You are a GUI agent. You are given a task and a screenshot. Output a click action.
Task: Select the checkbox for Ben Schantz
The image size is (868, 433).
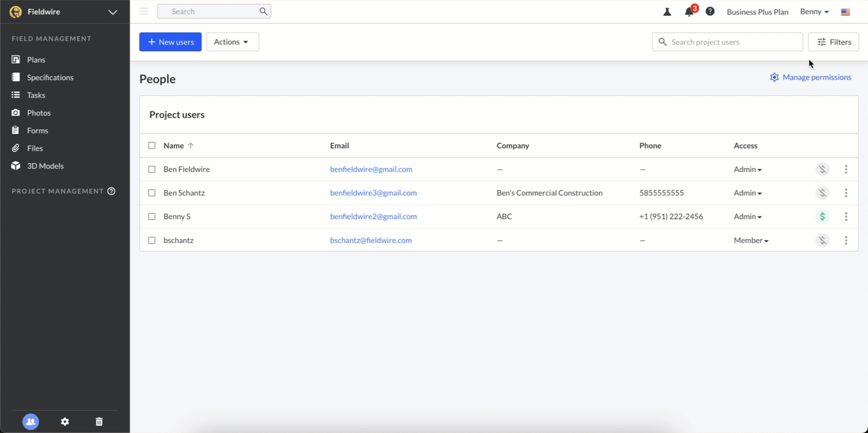pyautogui.click(x=152, y=193)
